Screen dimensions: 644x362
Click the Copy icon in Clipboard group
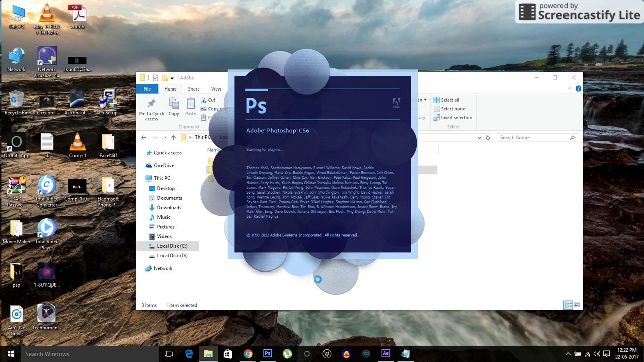click(x=174, y=107)
